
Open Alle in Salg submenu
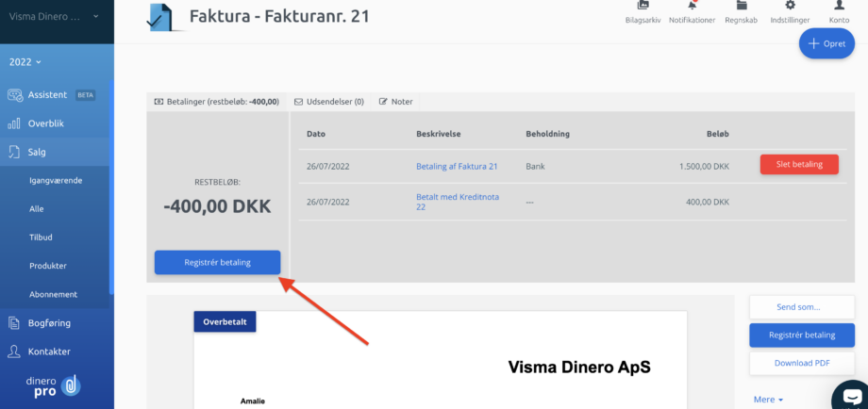pos(37,209)
